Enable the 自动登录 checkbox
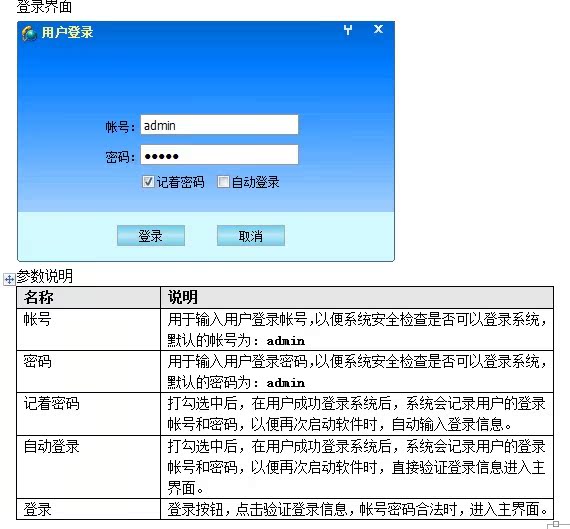Viewport: 570px width, 529px height. point(223,181)
